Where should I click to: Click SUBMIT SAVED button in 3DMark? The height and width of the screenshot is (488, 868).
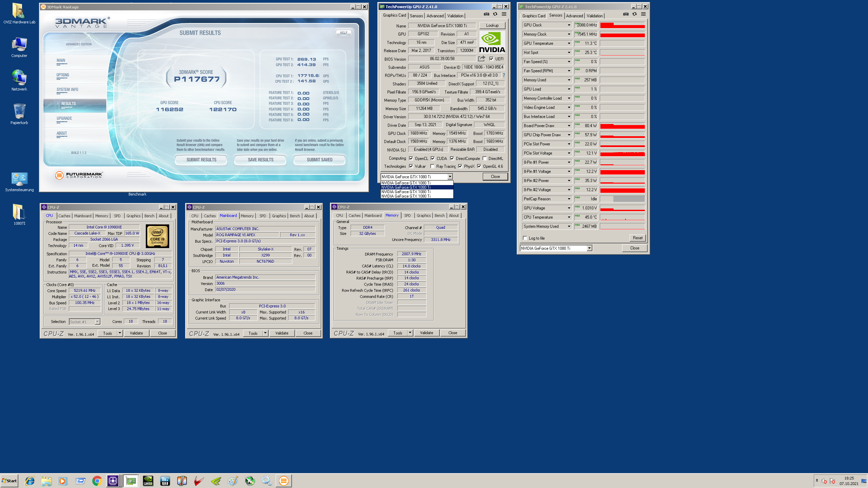coord(319,160)
